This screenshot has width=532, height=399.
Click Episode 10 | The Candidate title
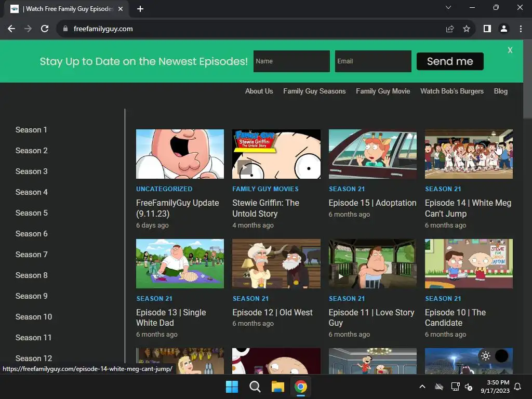455,317
